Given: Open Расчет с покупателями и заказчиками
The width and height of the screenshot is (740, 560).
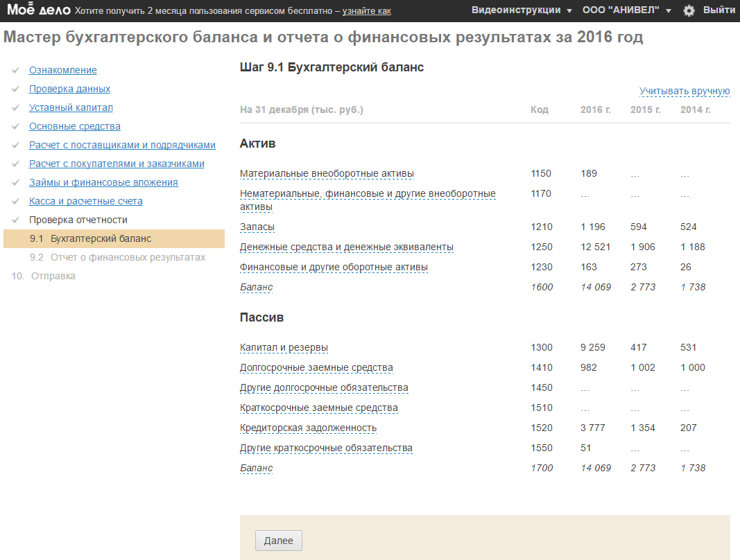Looking at the screenshot, I should (x=117, y=164).
